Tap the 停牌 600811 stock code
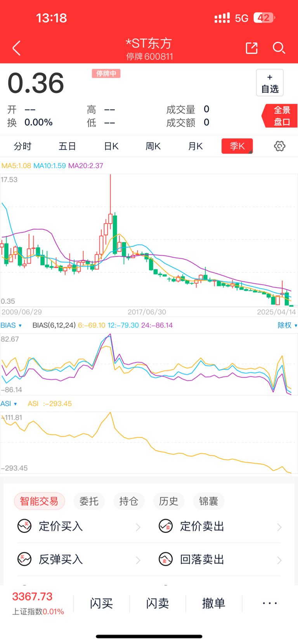Image resolution: width=298 pixels, height=644 pixels. [x=149, y=57]
